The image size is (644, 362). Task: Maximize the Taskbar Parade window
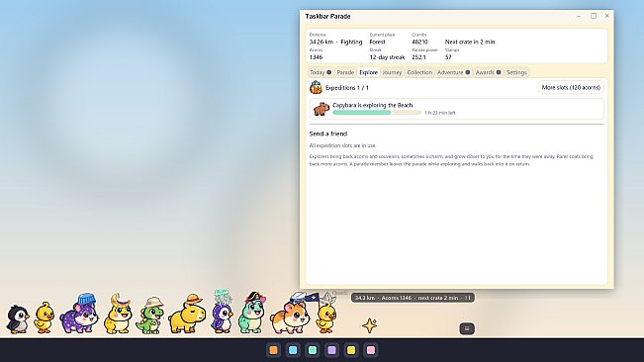(594, 16)
